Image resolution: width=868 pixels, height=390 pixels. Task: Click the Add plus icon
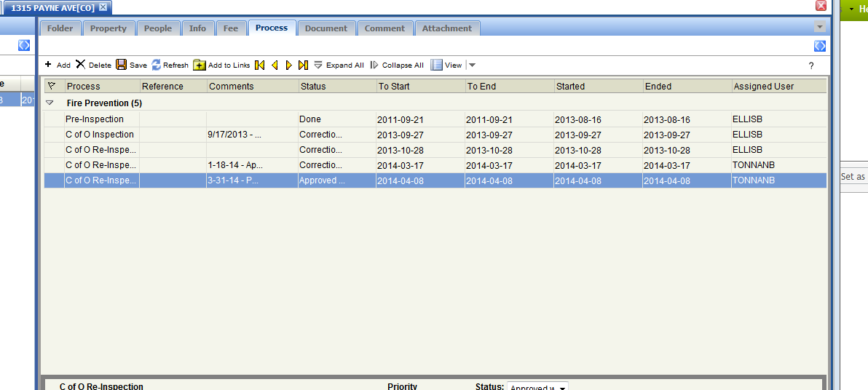coord(48,65)
